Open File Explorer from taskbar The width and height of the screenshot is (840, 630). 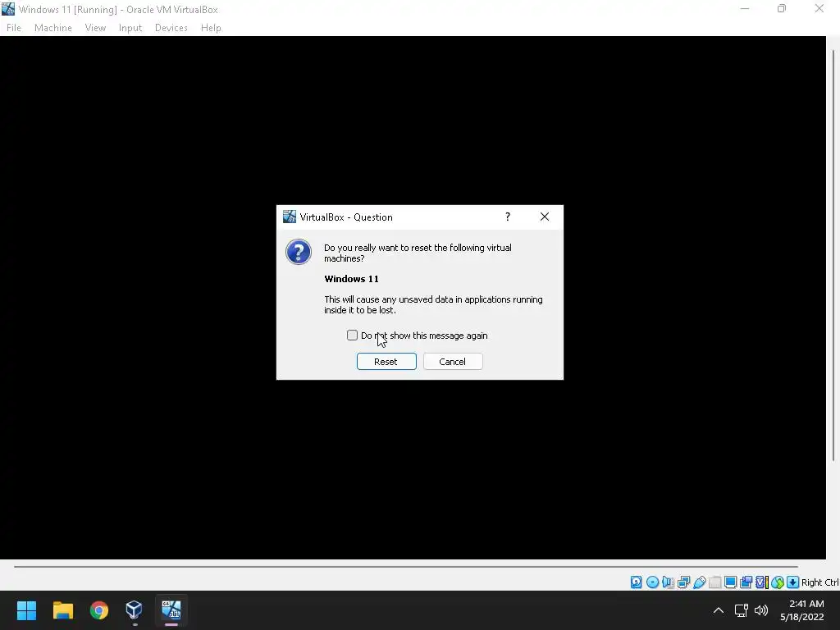click(62, 610)
